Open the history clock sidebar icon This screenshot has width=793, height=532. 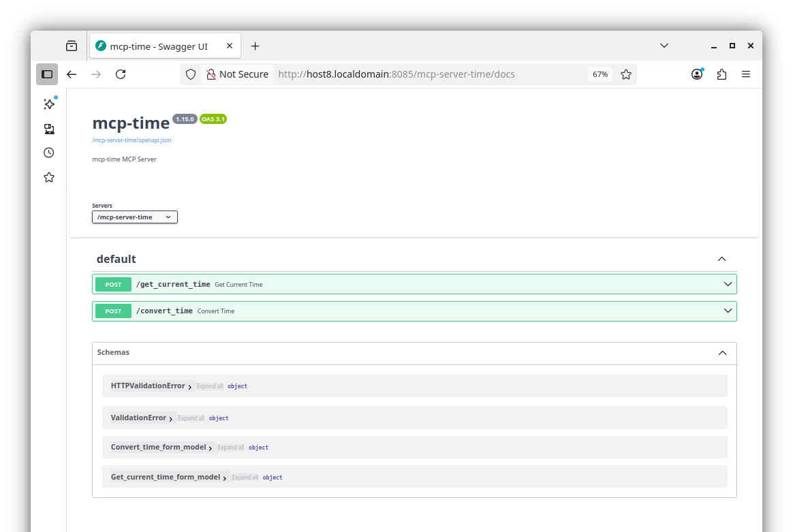click(49, 153)
